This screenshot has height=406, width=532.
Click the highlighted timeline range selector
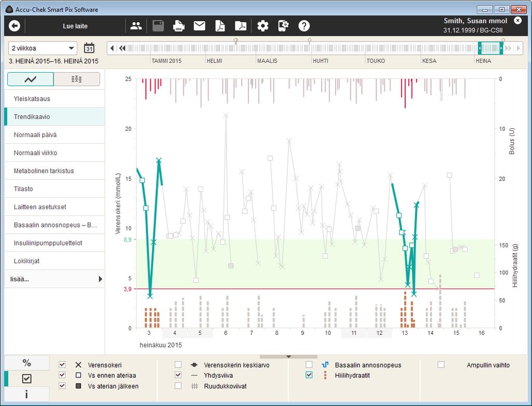[x=490, y=48]
